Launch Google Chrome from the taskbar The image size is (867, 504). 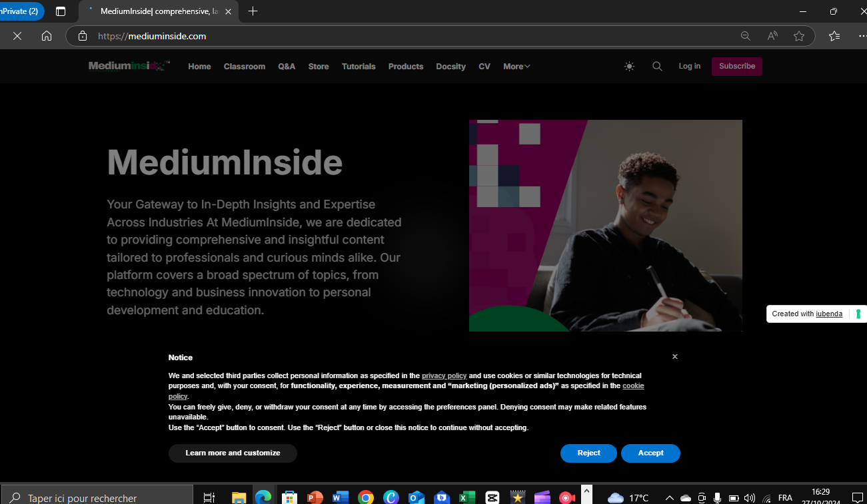[365, 497]
